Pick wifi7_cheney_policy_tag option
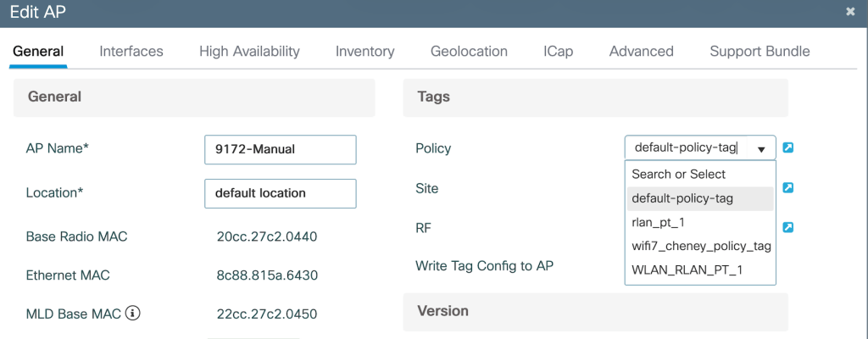 700,246
